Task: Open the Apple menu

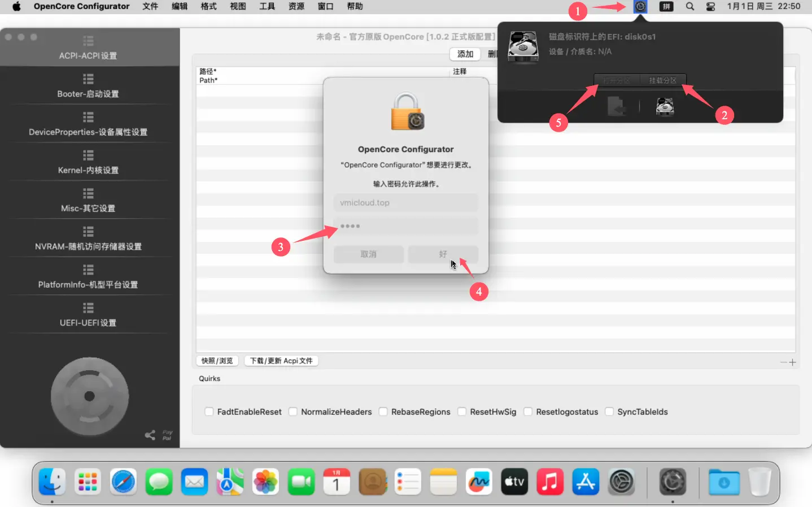Action: (16, 6)
